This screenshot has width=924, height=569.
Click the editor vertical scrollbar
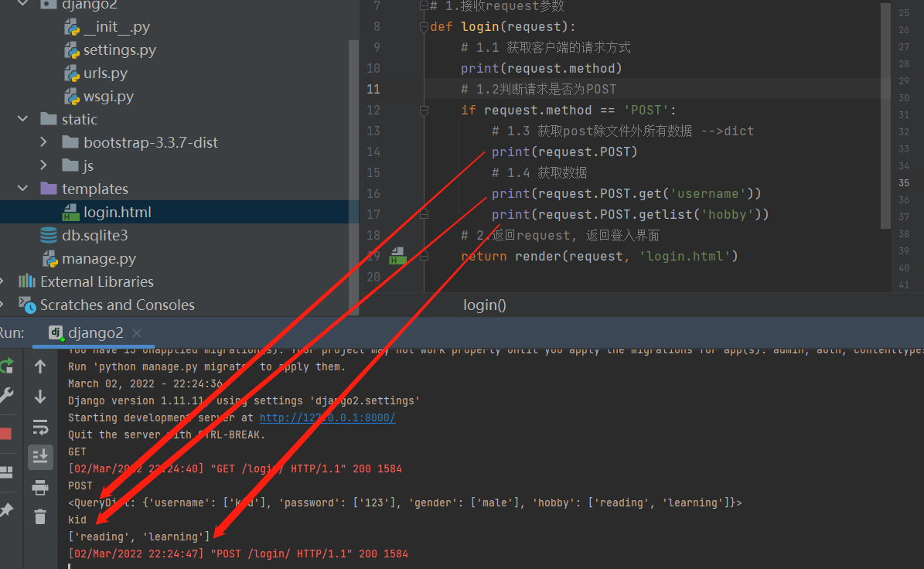(885, 115)
